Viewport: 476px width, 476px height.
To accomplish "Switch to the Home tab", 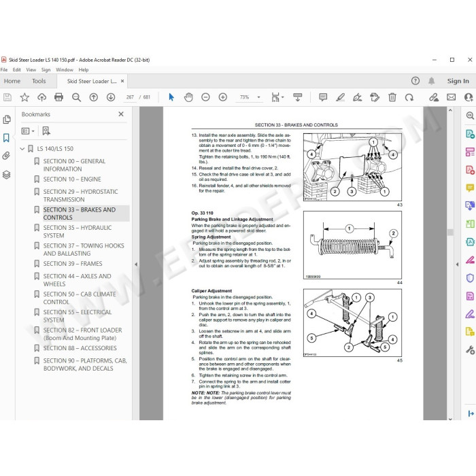I will pos(12,81).
